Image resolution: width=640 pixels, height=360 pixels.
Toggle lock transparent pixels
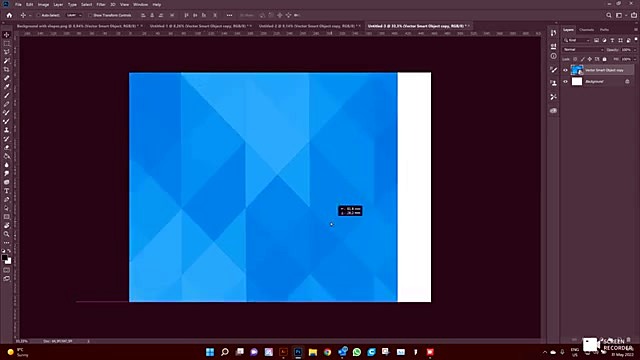coord(575,59)
